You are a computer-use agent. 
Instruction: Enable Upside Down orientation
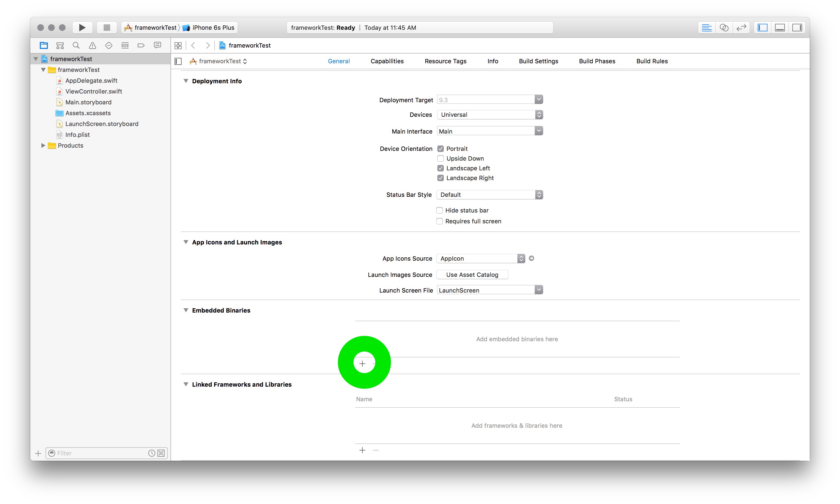[440, 158]
